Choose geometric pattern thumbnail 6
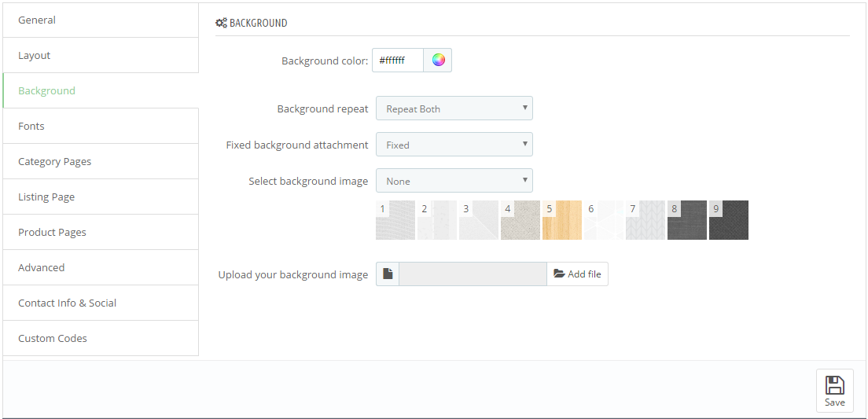868x419 pixels. click(603, 220)
